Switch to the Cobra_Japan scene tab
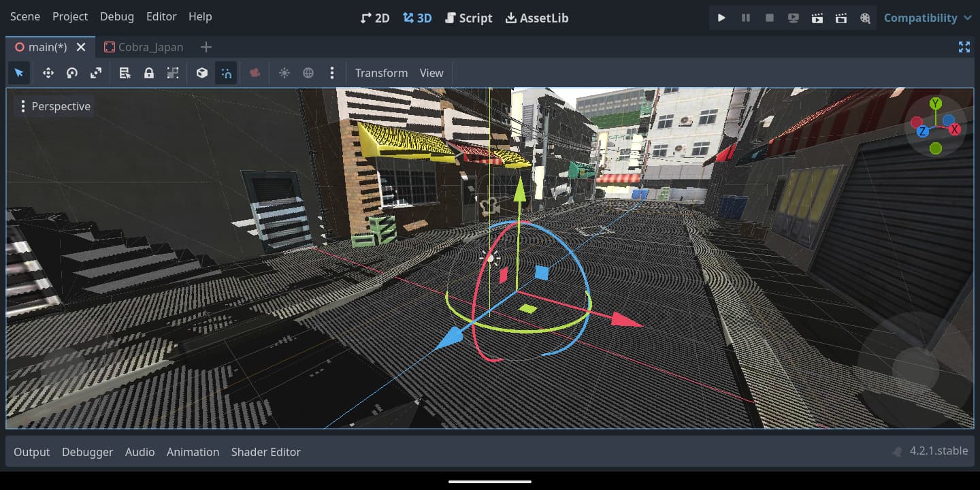Viewport: 980px width, 490px height. click(144, 47)
